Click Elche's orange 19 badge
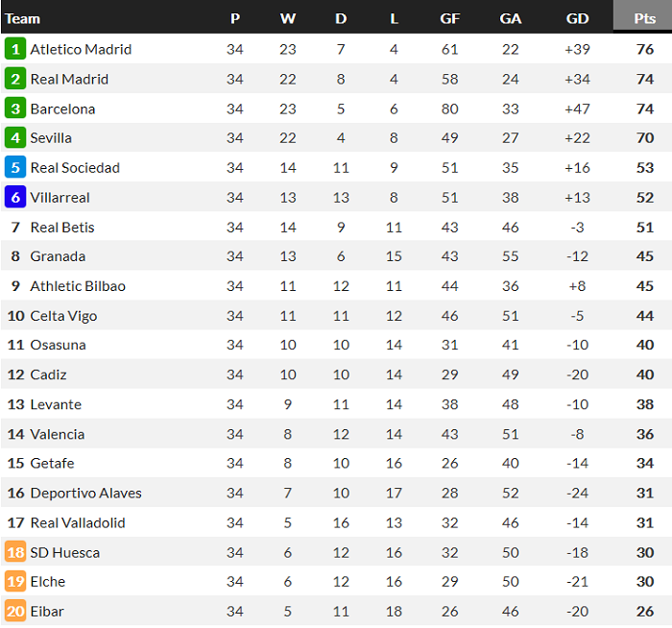 (15, 582)
